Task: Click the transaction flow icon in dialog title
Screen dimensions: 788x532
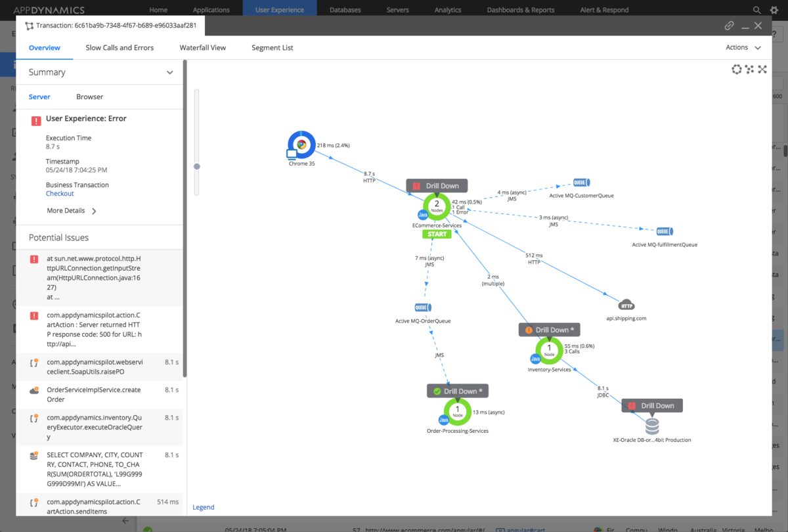Action: tap(28, 26)
